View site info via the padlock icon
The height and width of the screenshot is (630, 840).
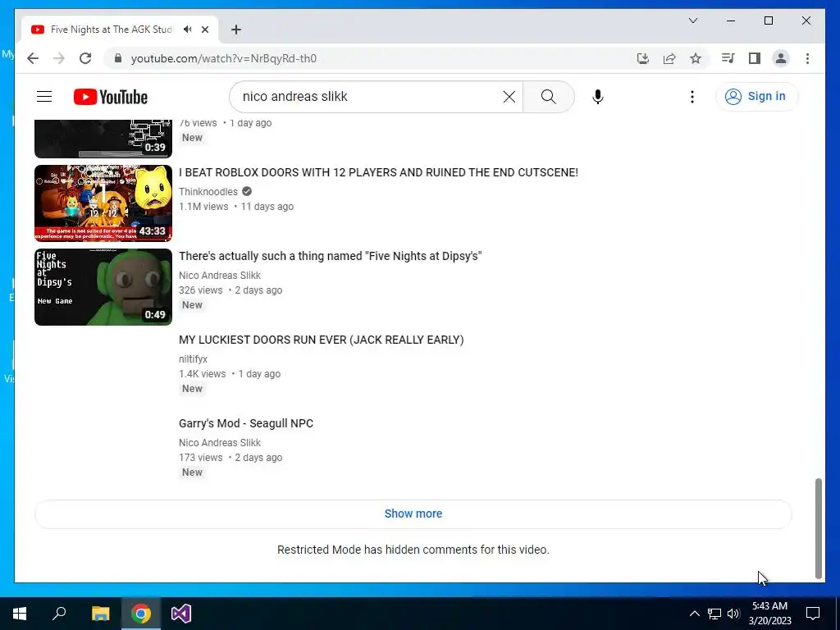(118, 58)
